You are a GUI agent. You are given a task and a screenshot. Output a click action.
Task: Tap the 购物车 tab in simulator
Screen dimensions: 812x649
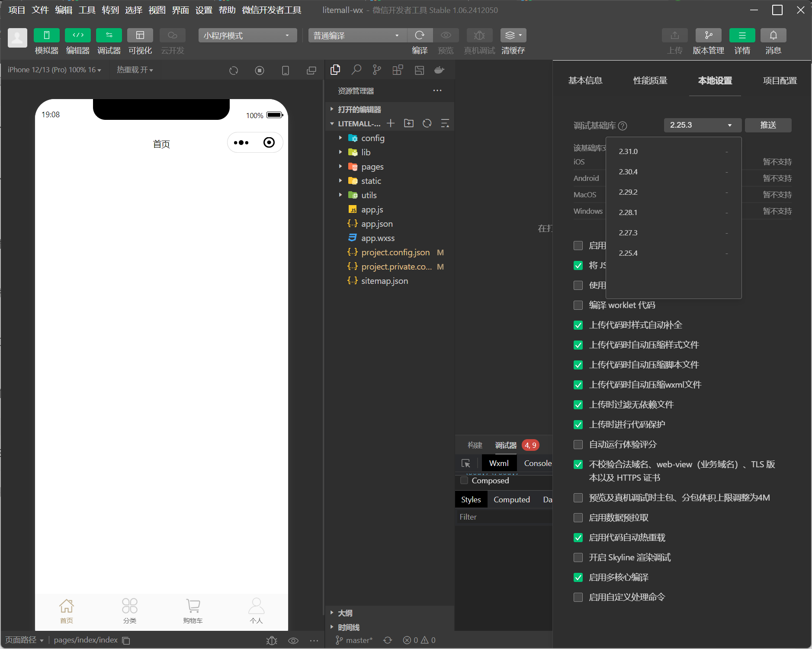193,611
